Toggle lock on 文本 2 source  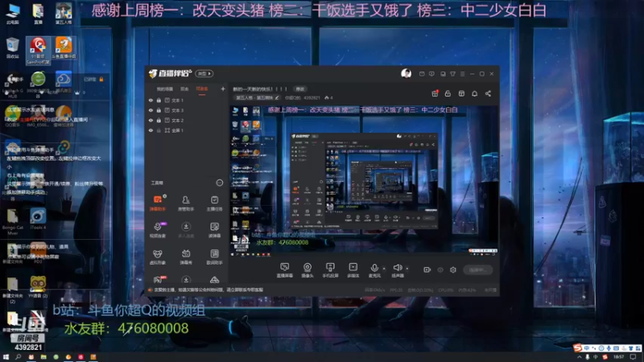(159, 120)
